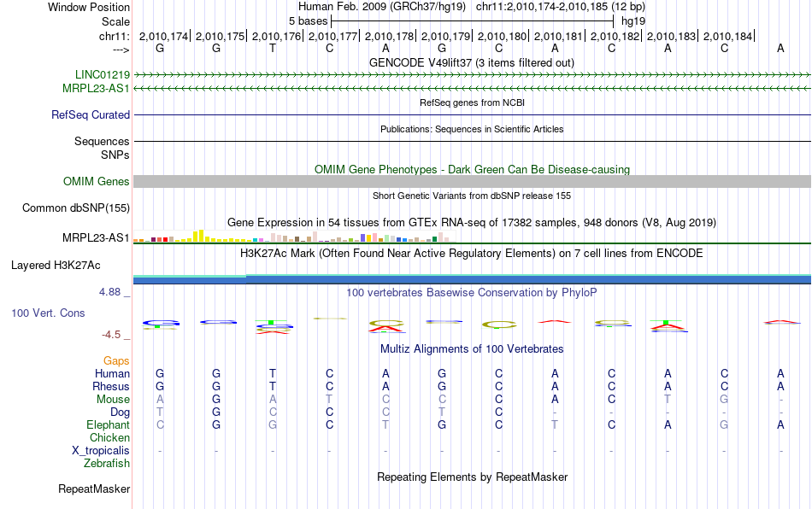Click the PhyloP logo at base 2,010,178
Screen dimensions: 812x509
(386, 326)
